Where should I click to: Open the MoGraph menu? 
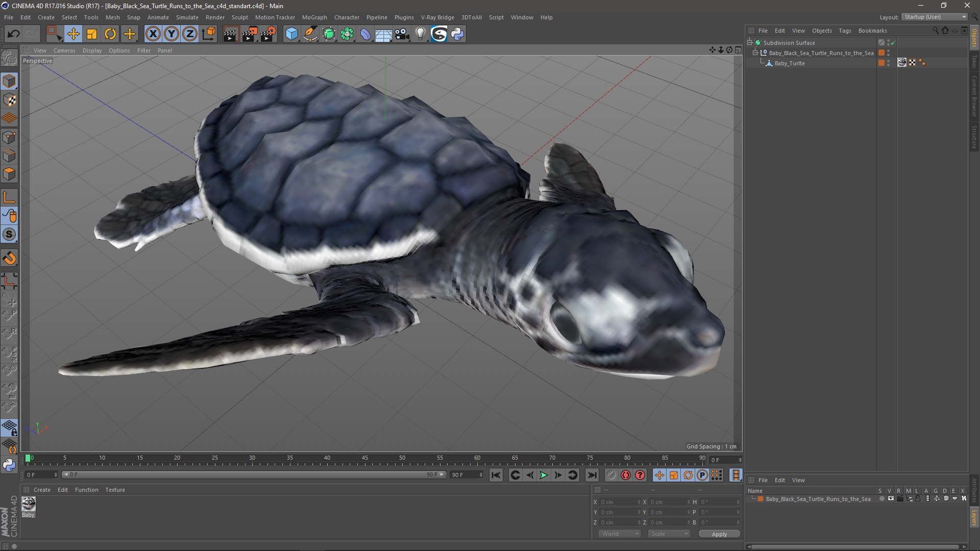coord(314,17)
